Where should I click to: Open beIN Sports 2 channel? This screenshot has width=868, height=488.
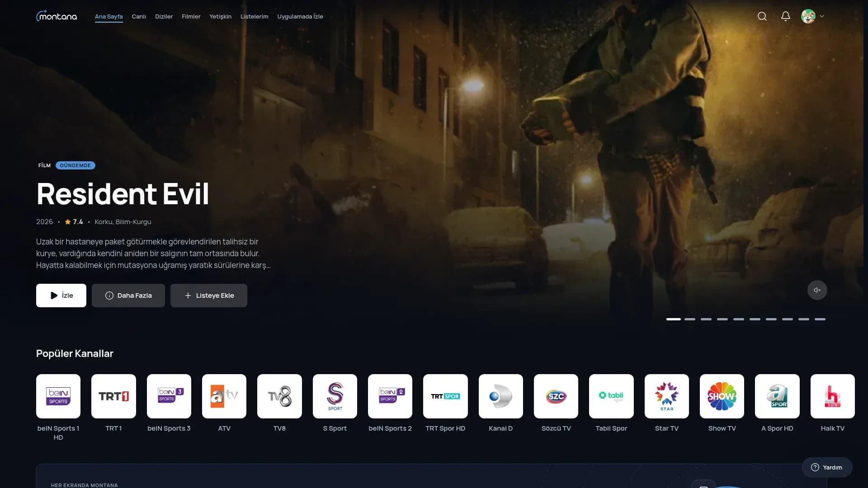coord(390,396)
